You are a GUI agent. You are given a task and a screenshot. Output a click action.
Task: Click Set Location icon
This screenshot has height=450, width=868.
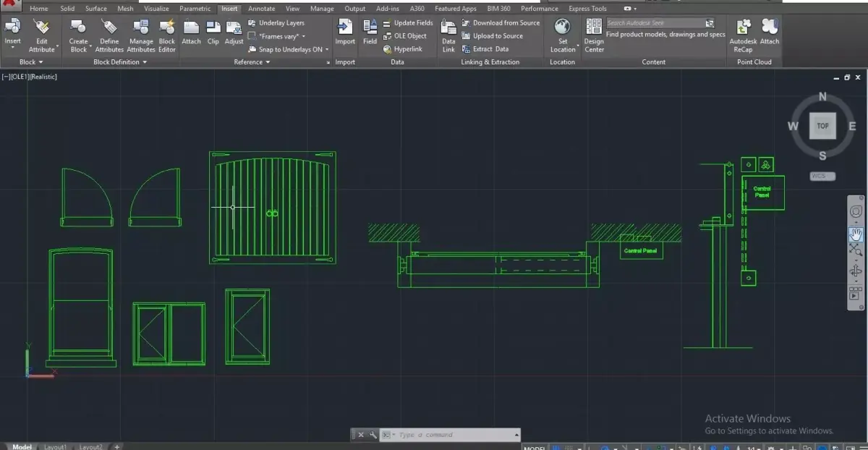point(562,27)
